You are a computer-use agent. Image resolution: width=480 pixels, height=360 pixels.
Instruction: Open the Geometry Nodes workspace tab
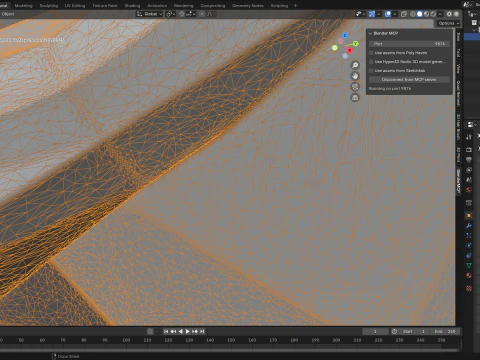tap(248, 6)
